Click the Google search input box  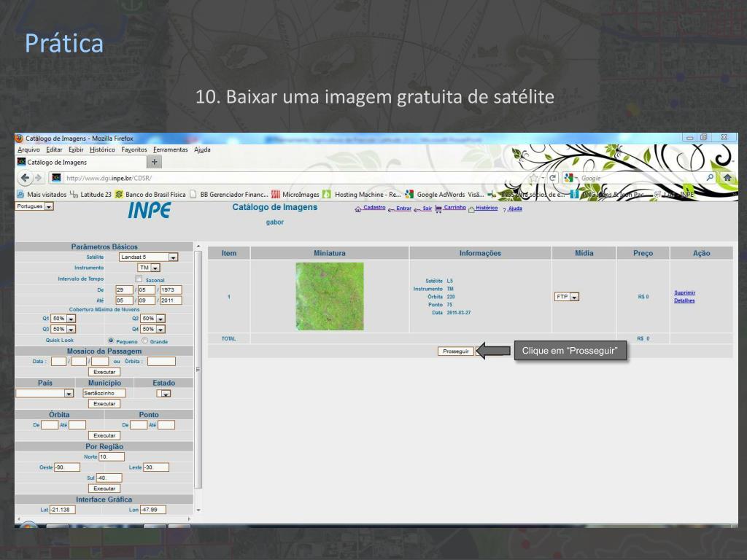[640, 178]
